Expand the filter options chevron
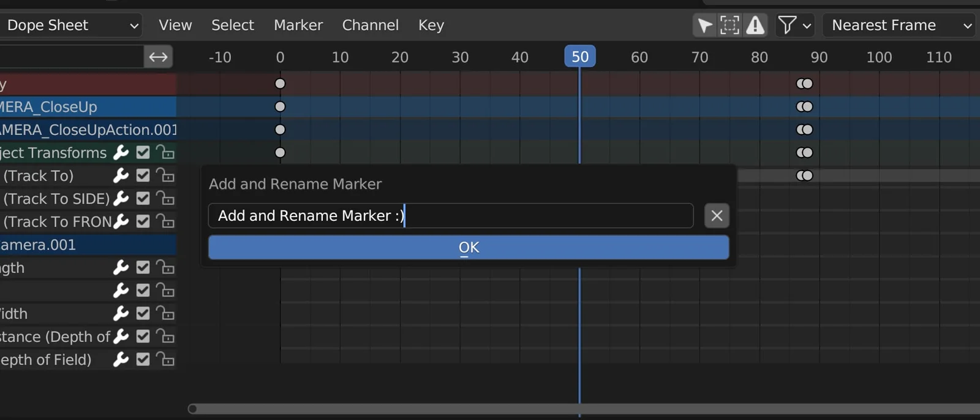Viewport: 980px width, 420px height. pos(807,26)
